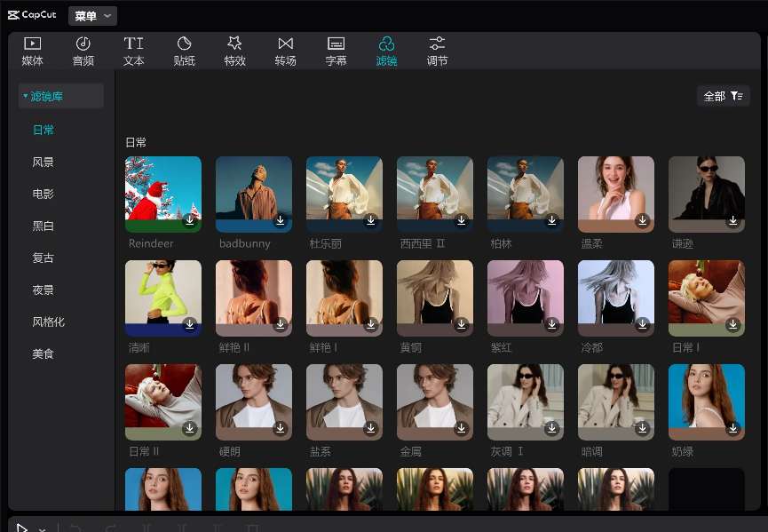
Task: Switch to the 音频 audio panel
Action: point(83,52)
